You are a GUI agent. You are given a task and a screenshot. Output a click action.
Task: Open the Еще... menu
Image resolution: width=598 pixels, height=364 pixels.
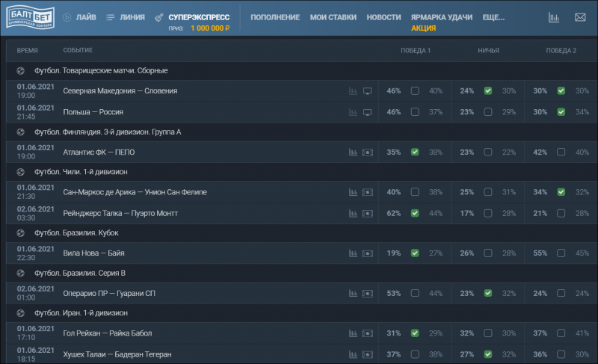pos(493,17)
